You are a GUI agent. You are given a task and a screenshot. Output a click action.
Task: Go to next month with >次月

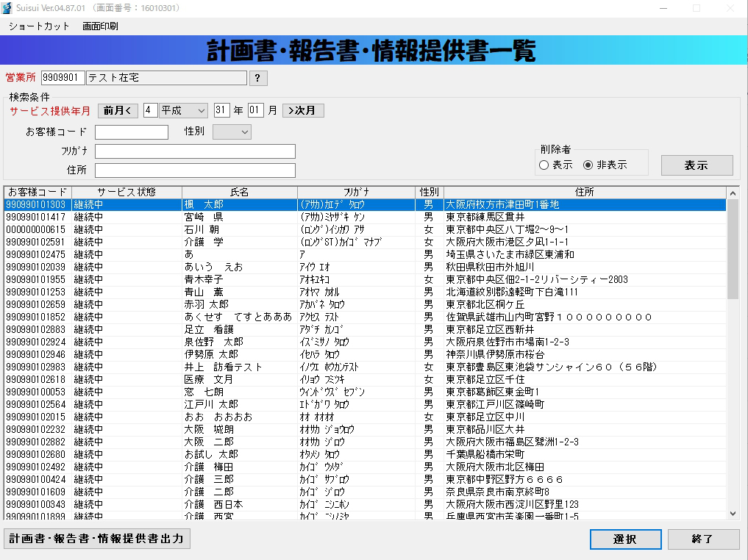tap(304, 110)
